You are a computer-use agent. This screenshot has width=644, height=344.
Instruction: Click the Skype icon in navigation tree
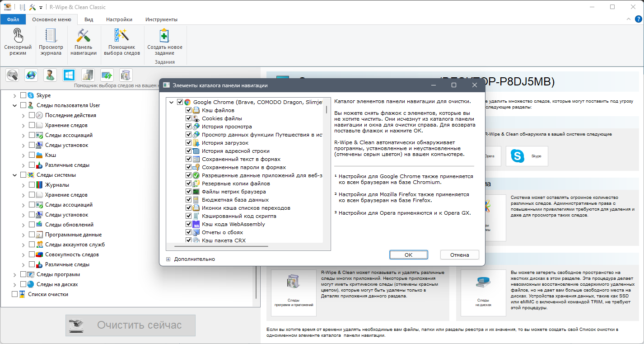click(31, 95)
